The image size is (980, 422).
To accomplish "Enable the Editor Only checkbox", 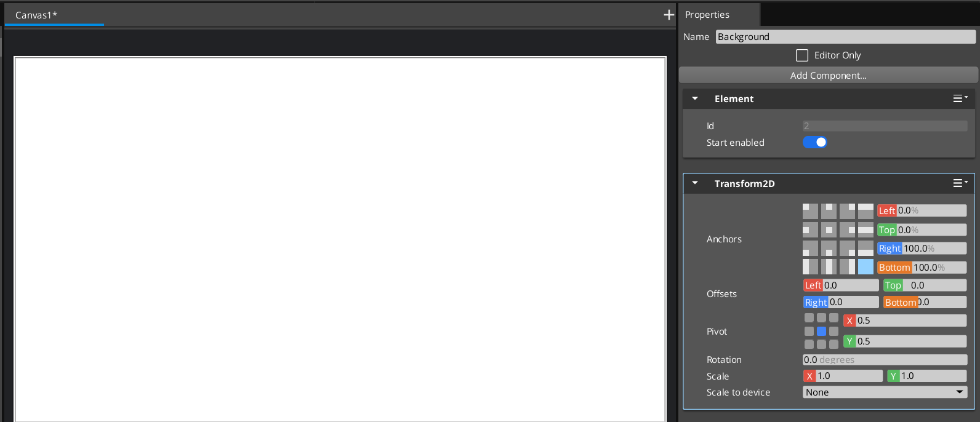I will click(802, 55).
